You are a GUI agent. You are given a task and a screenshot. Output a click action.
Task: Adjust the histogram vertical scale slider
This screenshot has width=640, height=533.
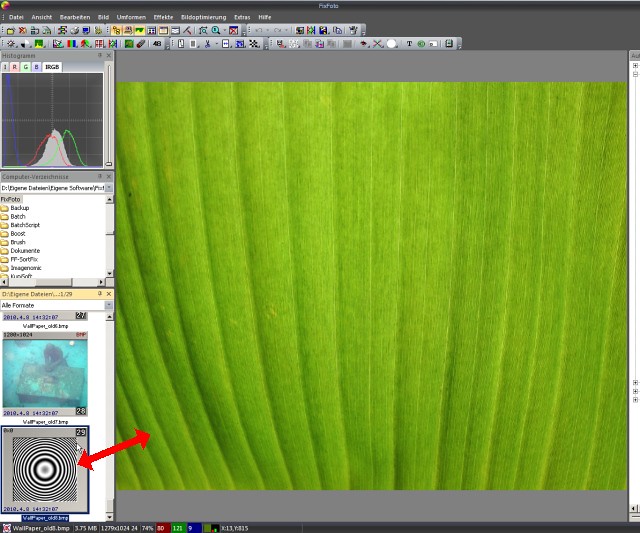tap(109, 164)
